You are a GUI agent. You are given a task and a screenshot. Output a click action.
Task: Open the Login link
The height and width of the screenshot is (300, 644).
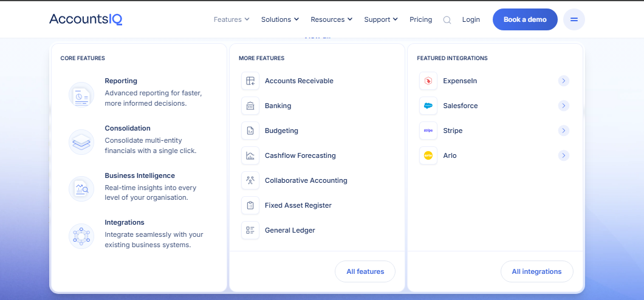tap(471, 19)
